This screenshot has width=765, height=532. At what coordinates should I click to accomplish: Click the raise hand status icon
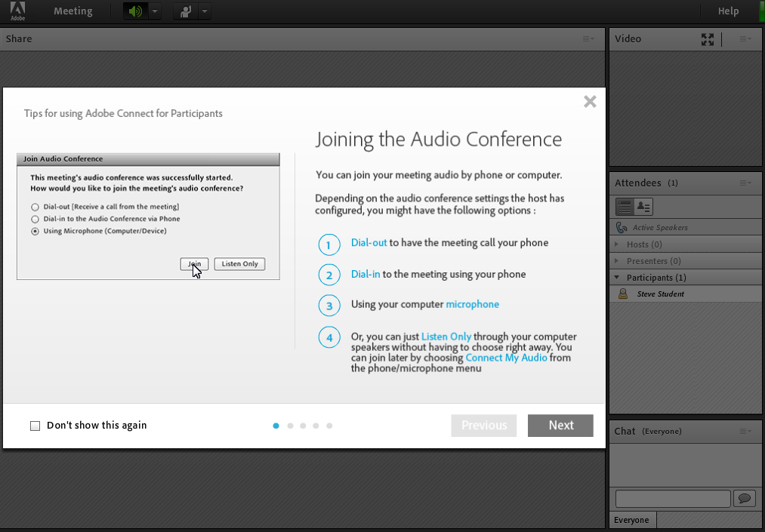tap(187, 11)
